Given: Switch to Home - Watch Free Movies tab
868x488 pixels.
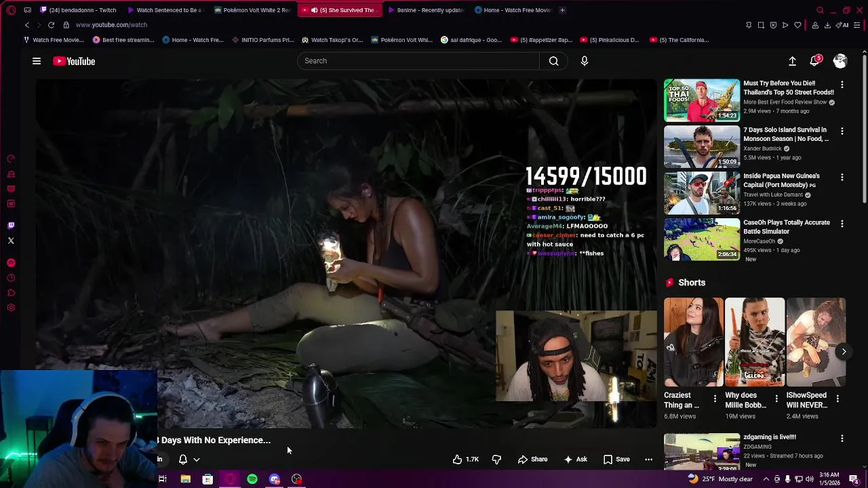Looking at the screenshot, I should coord(513,10).
